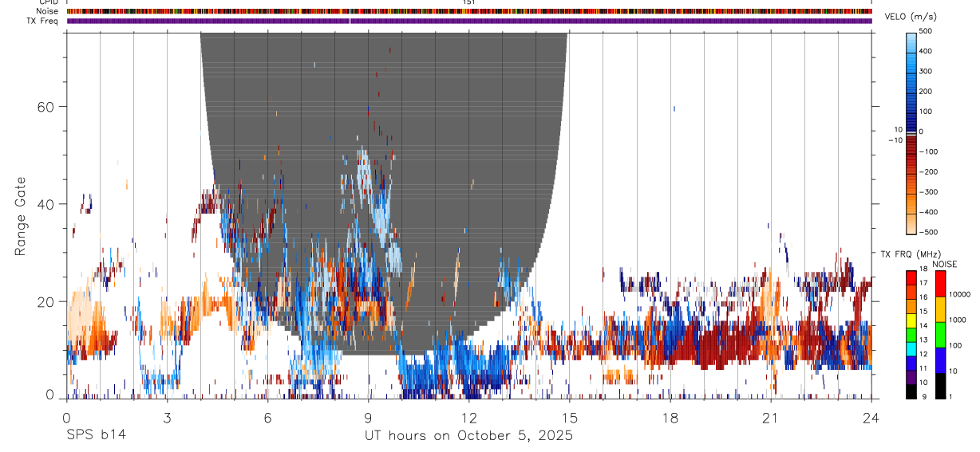Click the "6" hour tick label on x-axis

pos(267,417)
